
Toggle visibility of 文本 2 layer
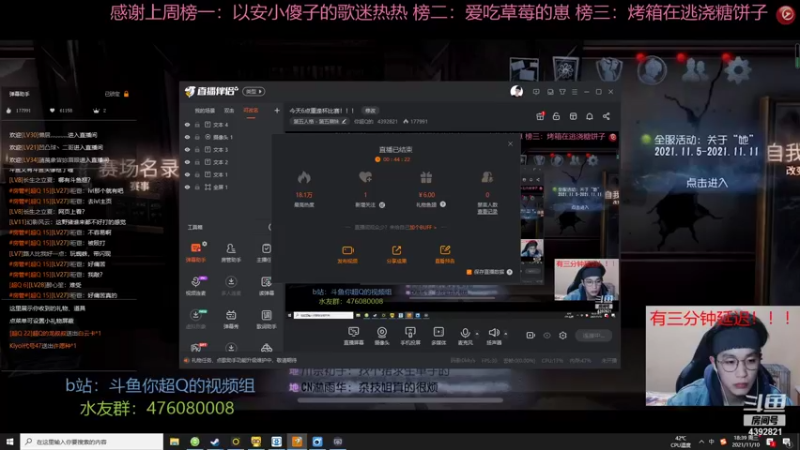pyautogui.click(x=187, y=162)
